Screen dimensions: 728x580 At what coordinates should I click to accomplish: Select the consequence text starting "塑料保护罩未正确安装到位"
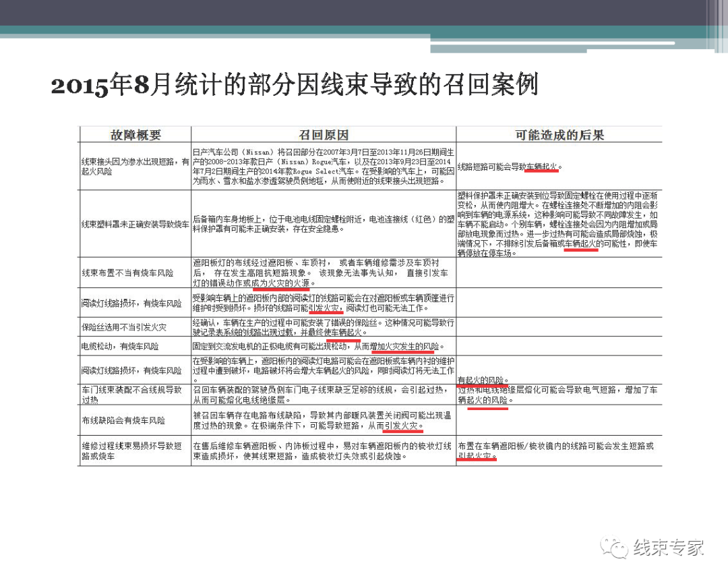tap(557, 224)
